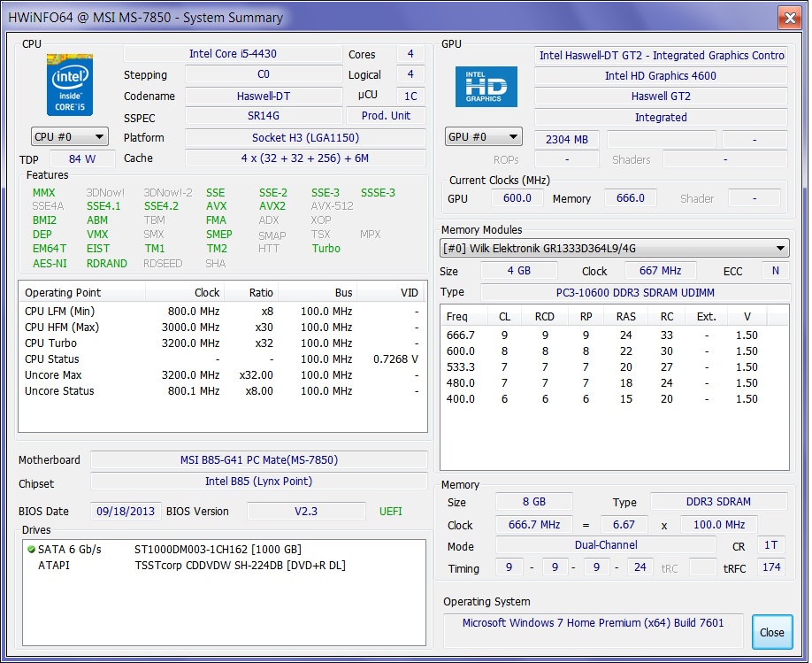Expand the memory module Wilk Elektronik dropdown
The image size is (812, 663).
[615, 249]
